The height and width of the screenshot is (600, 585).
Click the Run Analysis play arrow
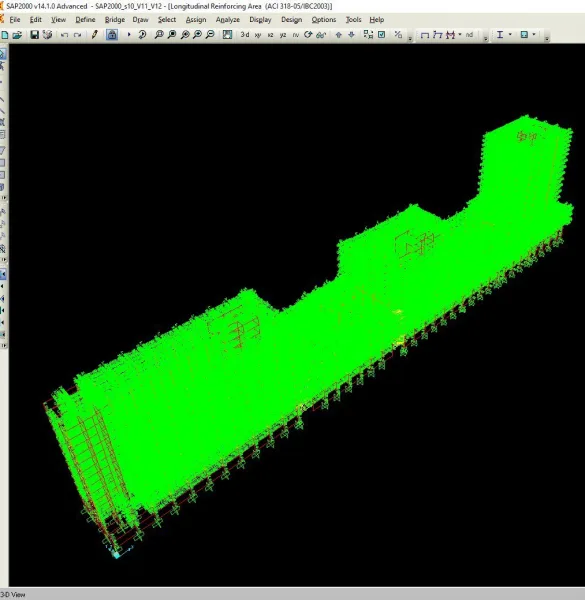point(129,34)
